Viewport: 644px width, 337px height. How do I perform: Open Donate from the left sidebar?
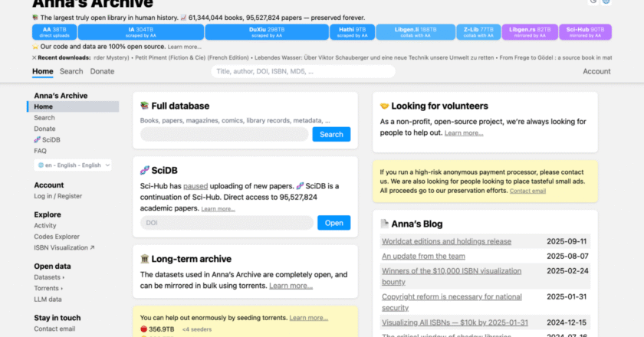tap(44, 129)
